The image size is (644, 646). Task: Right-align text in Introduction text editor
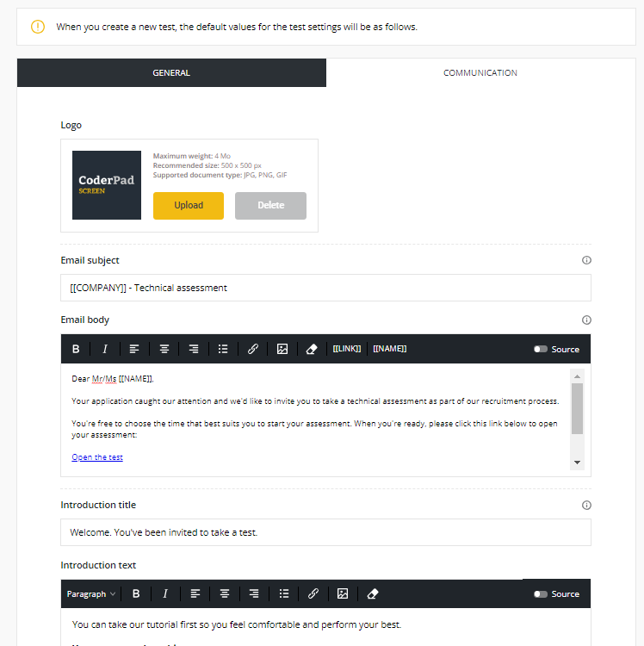pyautogui.click(x=254, y=593)
